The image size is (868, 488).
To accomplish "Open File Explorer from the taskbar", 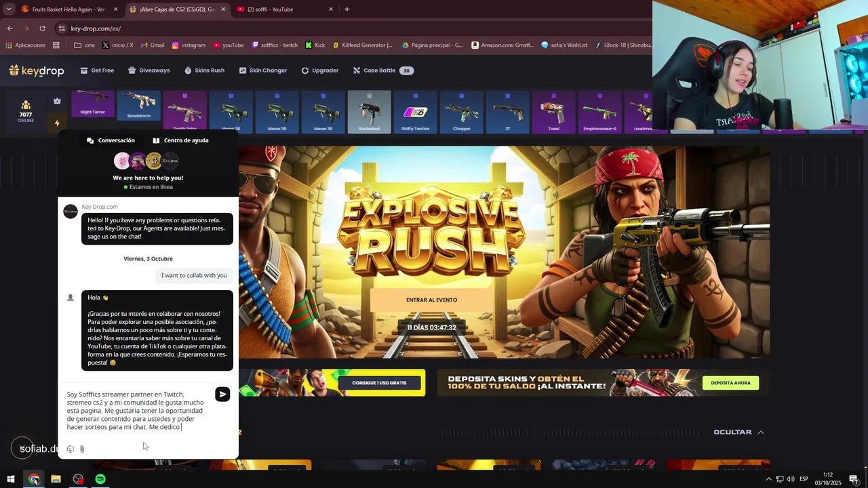I will point(56,479).
